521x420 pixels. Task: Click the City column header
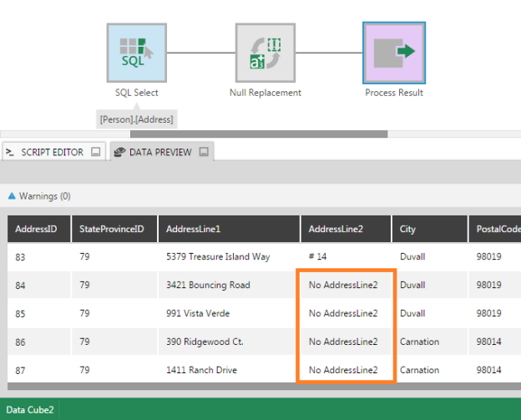[407, 229]
